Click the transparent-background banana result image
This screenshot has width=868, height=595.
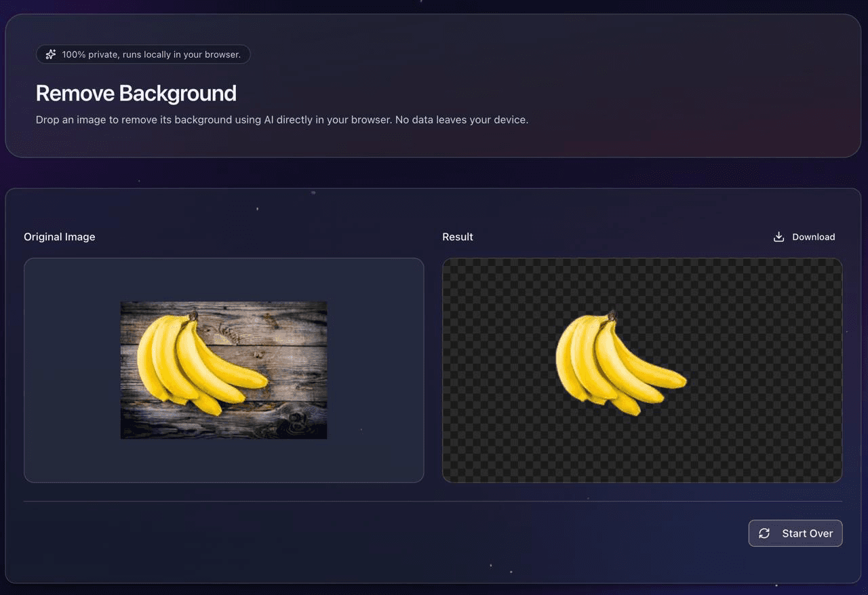[620, 363]
